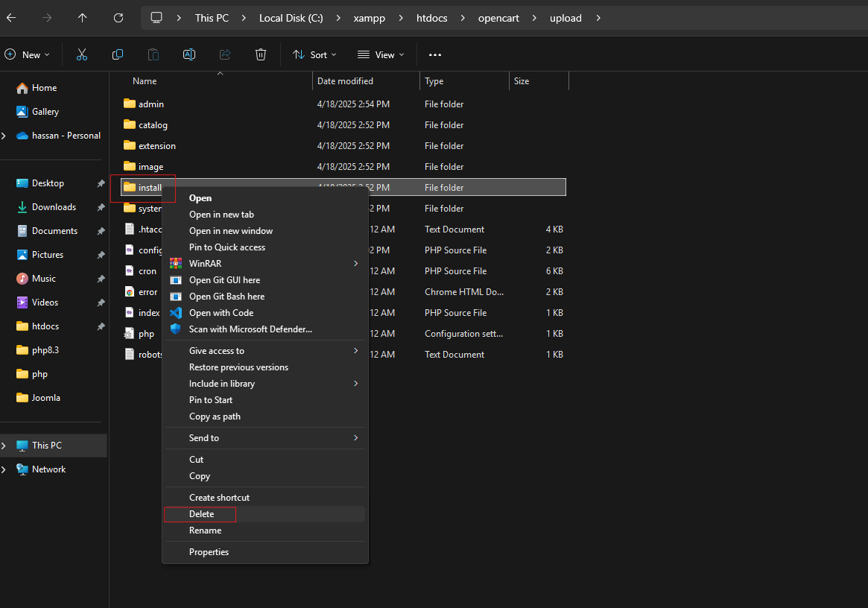Select Open with Code menu entry

(221, 313)
